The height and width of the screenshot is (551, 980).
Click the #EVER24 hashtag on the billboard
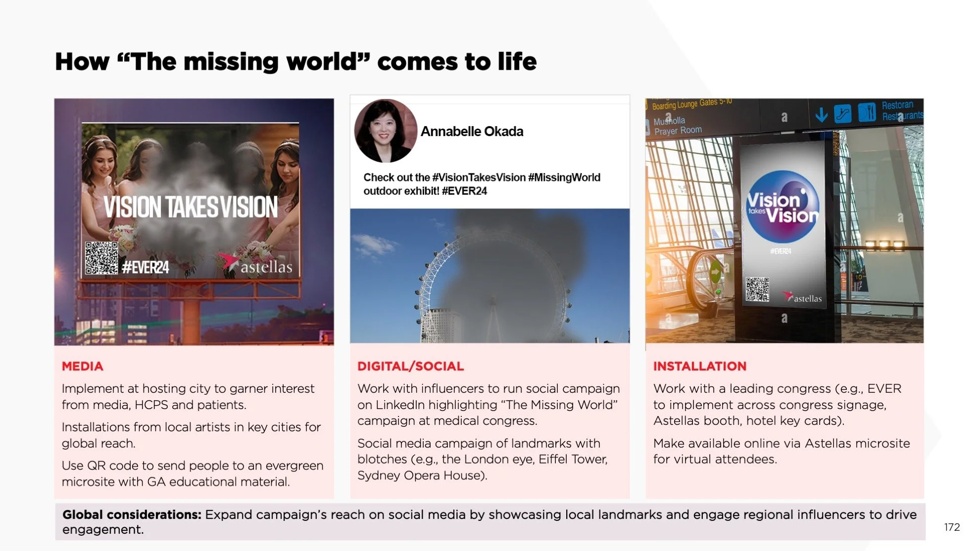pos(146,268)
